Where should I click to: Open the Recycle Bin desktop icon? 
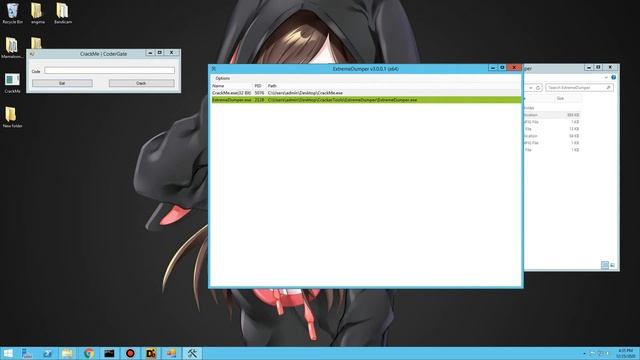pos(12,14)
